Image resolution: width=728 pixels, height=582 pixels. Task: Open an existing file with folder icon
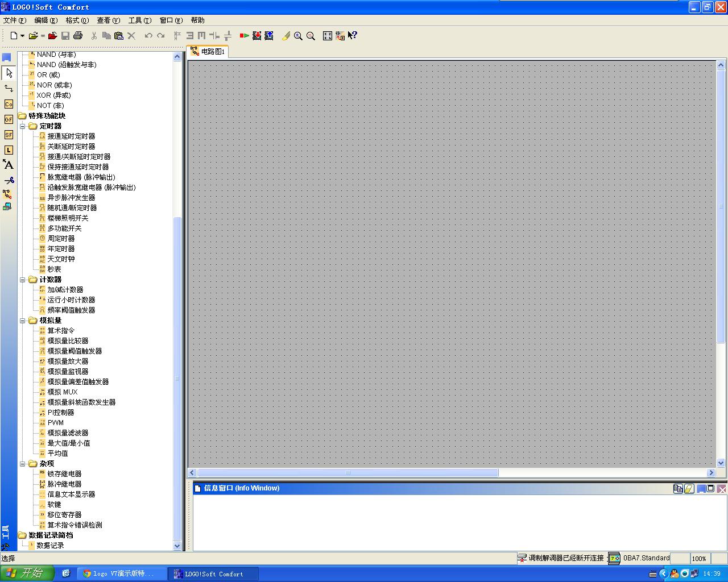pos(33,36)
